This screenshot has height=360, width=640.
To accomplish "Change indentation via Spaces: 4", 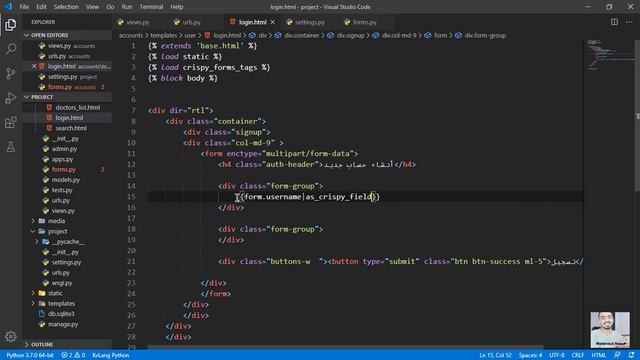I will [530, 355].
